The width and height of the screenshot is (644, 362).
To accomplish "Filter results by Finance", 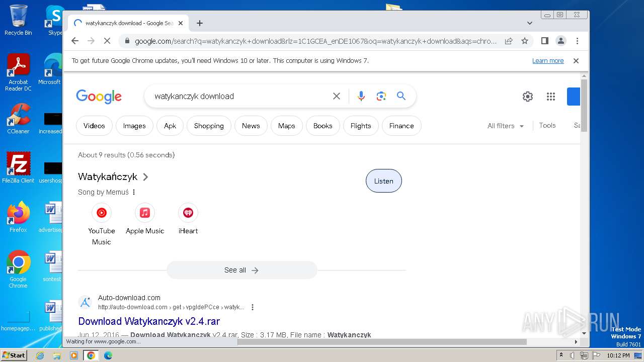I will (x=401, y=126).
